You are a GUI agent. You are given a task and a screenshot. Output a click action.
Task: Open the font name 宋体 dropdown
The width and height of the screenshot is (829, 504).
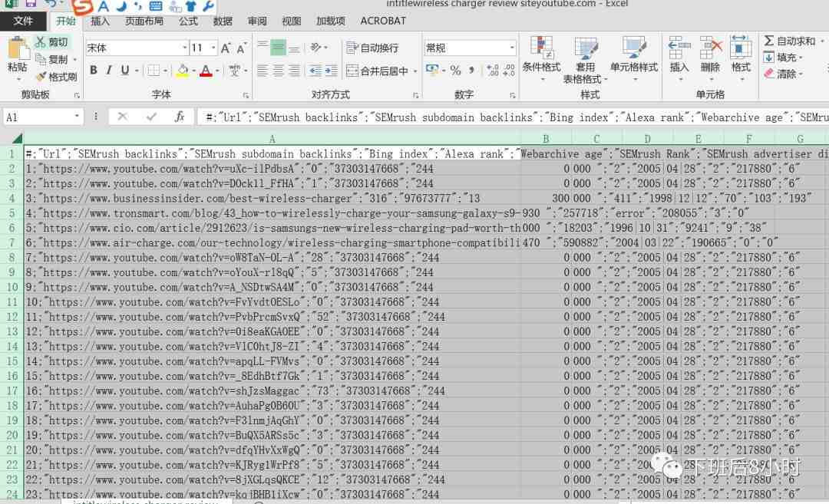tap(185, 48)
